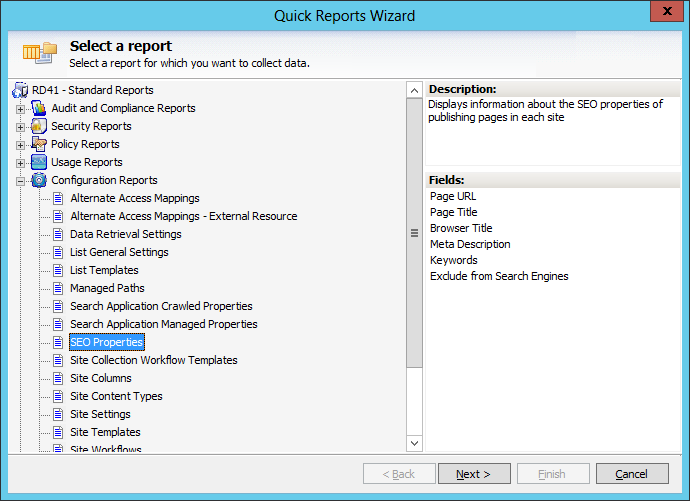Click the report list scrollbar thumb
Image resolution: width=690 pixels, height=501 pixels.
414,233
